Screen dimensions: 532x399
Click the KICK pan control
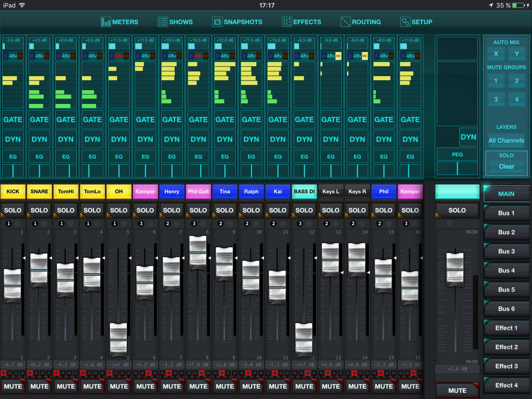pyautogui.click(x=13, y=171)
